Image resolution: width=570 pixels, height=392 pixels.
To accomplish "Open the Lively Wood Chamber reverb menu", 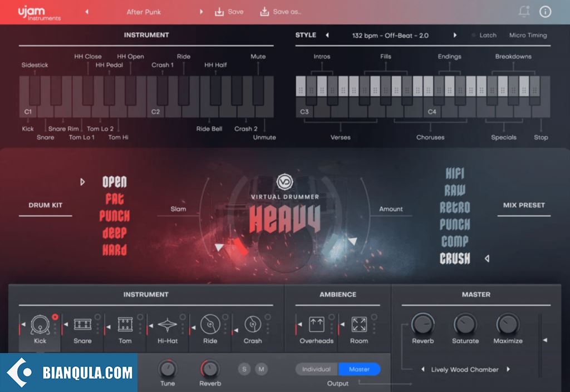I will point(465,370).
